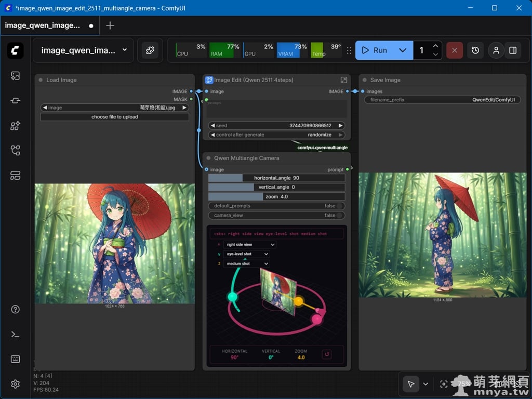
Task: Select the image_qwen_image workflow tab
Action: pos(43,25)
